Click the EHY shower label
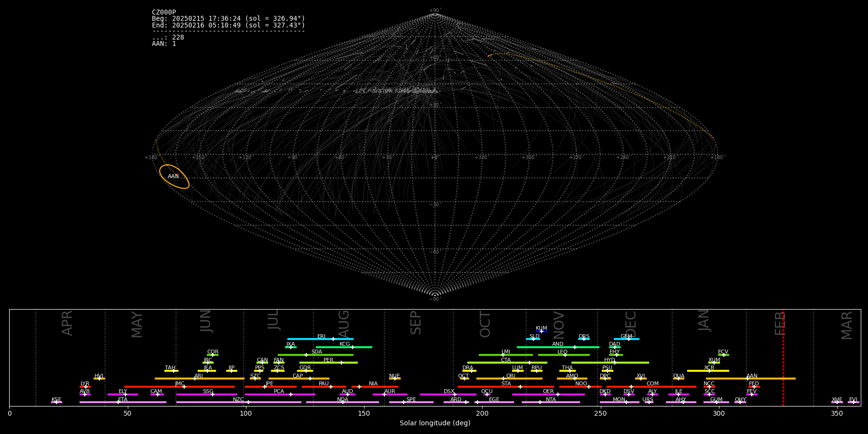This screenshot has height=434, width=868. pos(614,352)
